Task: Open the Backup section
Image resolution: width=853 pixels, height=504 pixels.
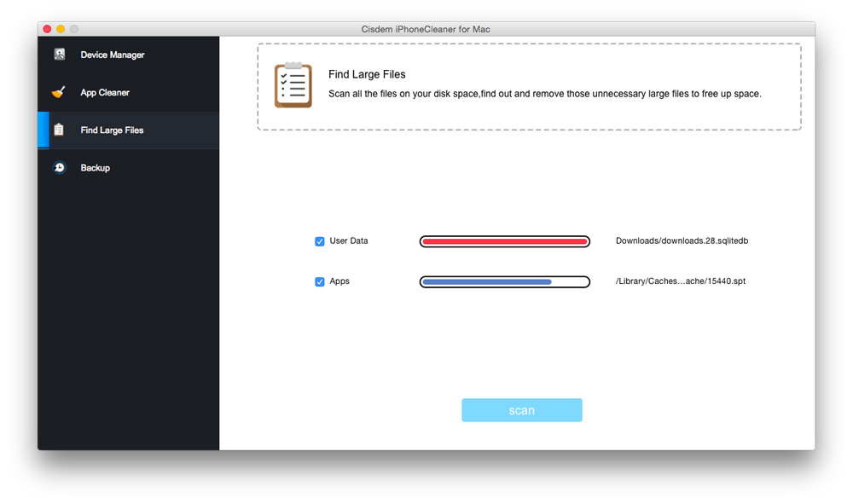Action: (129, 167)
